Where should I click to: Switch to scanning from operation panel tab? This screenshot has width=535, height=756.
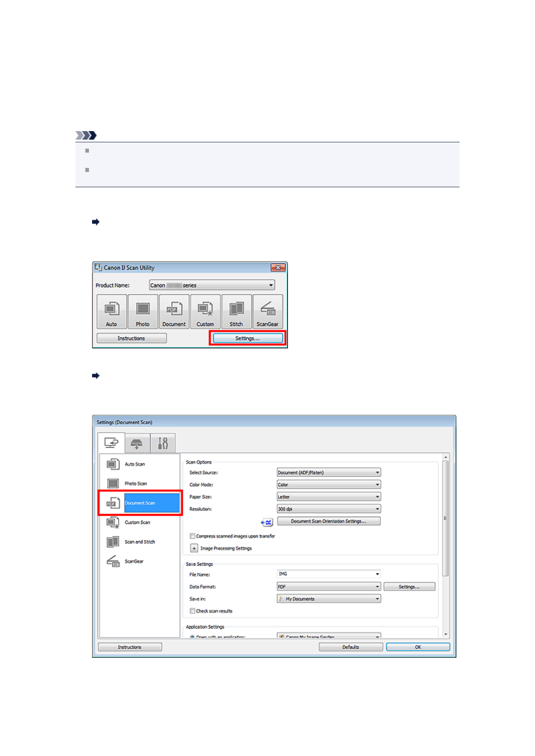pos(137,444)
